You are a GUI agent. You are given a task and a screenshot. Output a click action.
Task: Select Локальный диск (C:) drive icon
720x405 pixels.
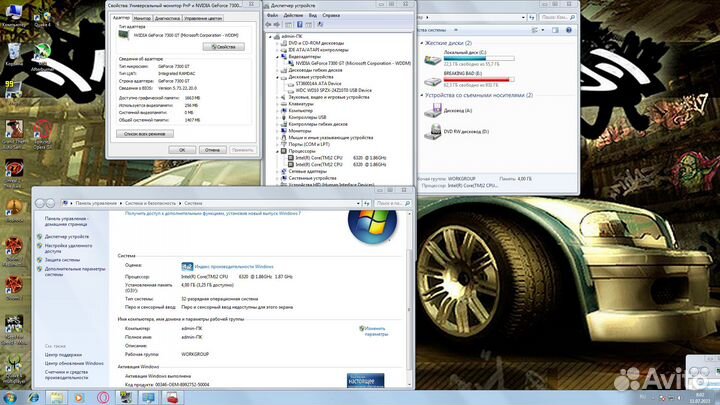tap(433, 59)
